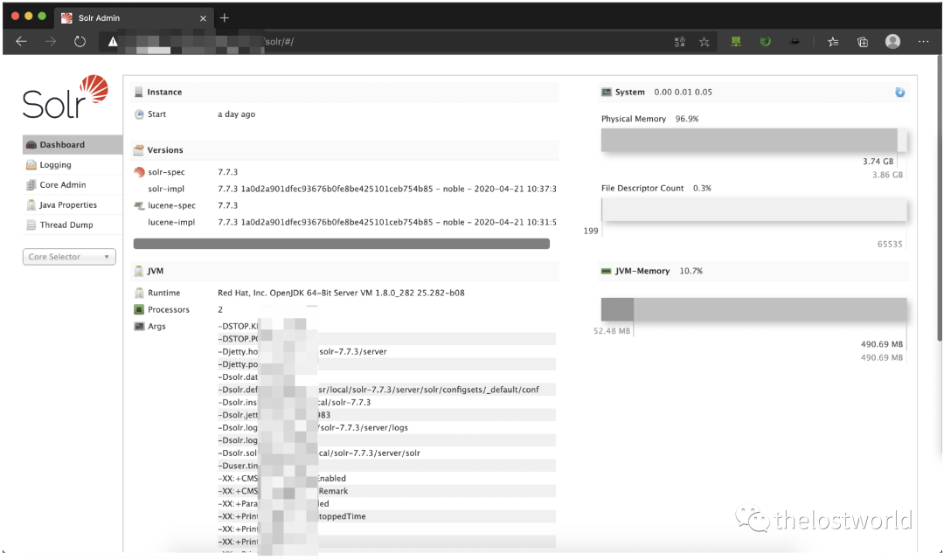
Task: Select the '52.48 MB' JVM value
Action: (x=612, y=331)
